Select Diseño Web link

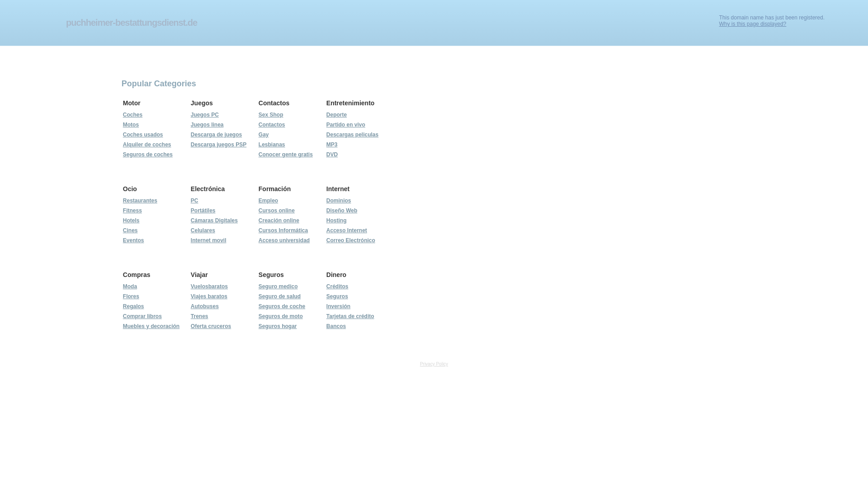tap(342, 211)
